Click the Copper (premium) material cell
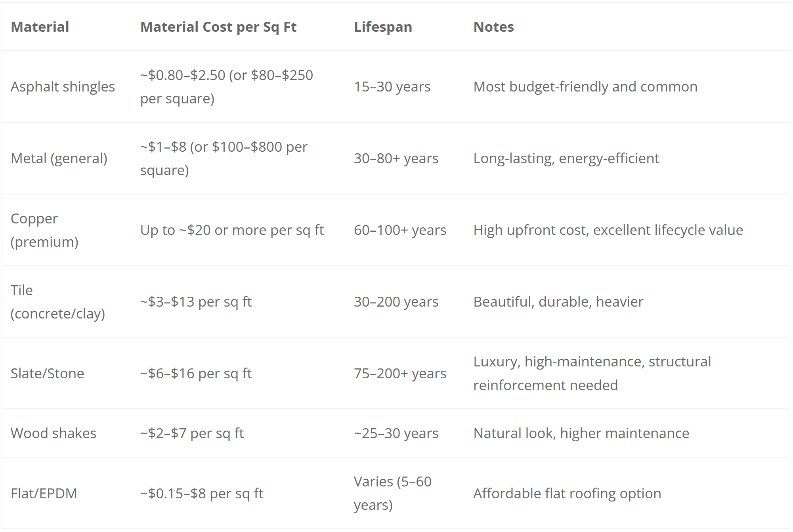This screenshot has width=793, height=532. coord(44,230)
